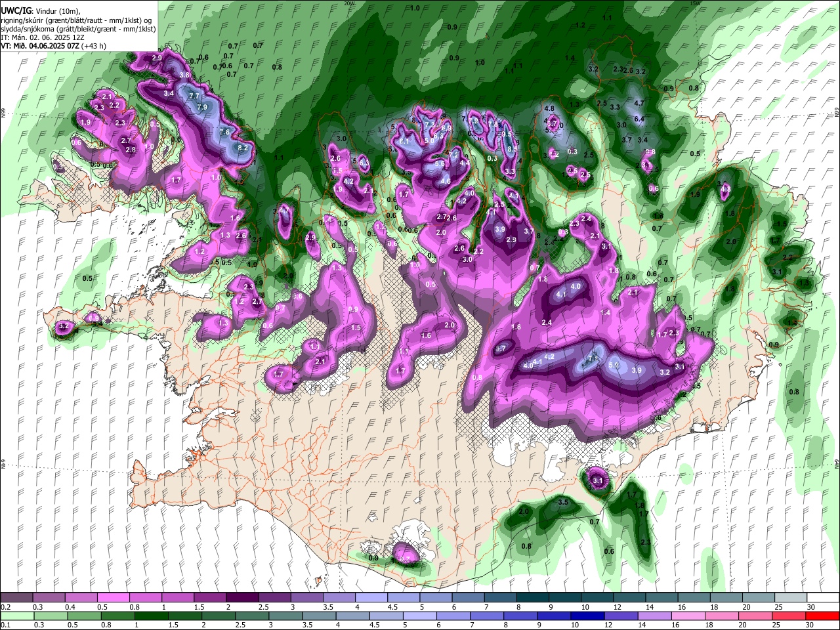Click the bright red 30 swatch on the lower rain scale
Screen dimensions: 840x630
click(822, 616)
